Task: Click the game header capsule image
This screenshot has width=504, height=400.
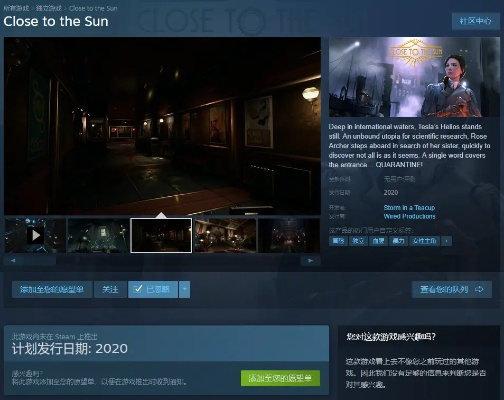Action: 414,77
